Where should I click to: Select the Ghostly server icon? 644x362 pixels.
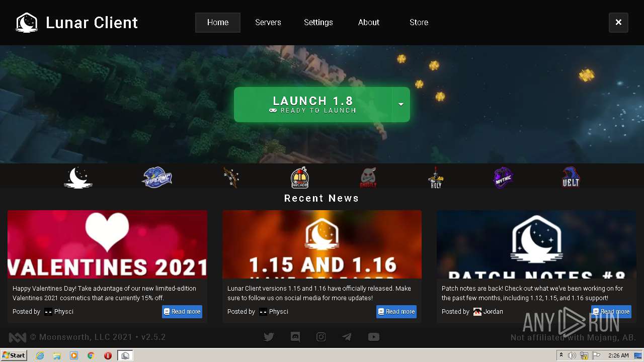pos(368,177)
